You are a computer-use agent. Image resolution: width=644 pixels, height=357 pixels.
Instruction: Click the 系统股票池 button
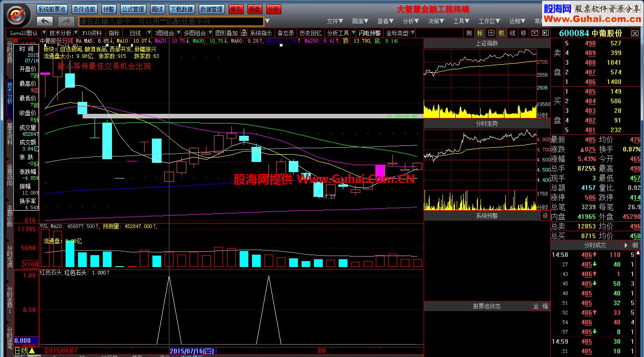click(x=52, y=9)
